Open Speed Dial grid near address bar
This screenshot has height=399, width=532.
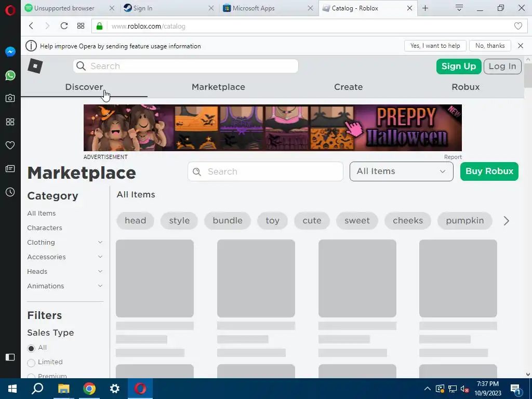(x=81, y=26)
